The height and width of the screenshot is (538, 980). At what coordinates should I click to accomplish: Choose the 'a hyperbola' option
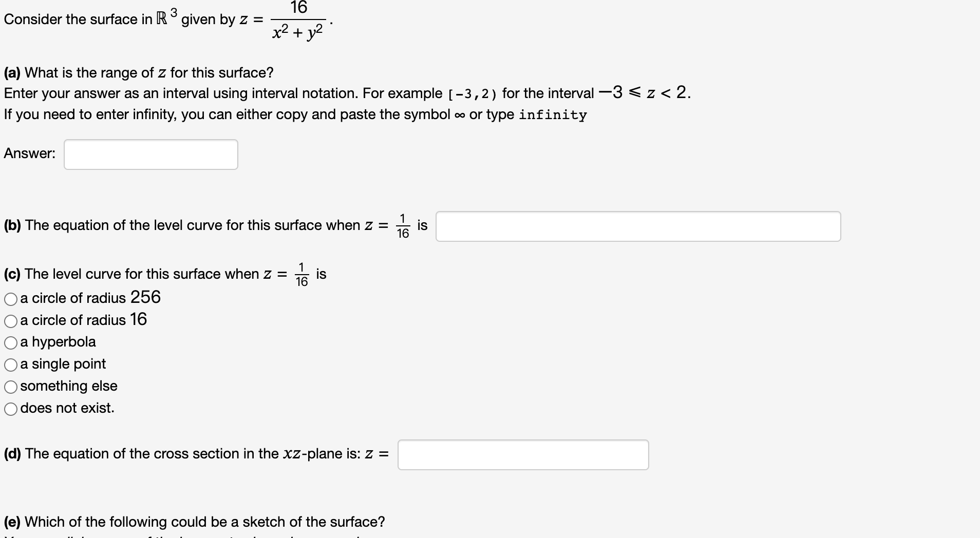tap(10, 342)
